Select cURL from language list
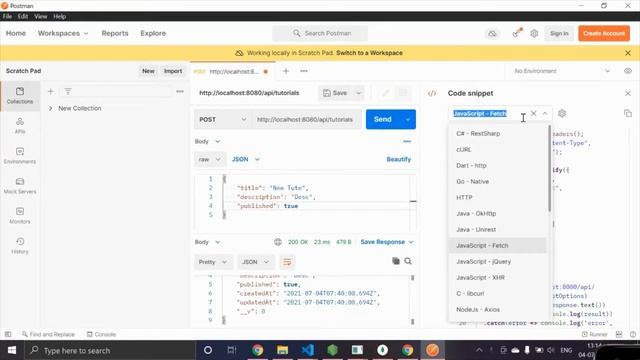Screen dimensions: 640x360 (498, 149)
